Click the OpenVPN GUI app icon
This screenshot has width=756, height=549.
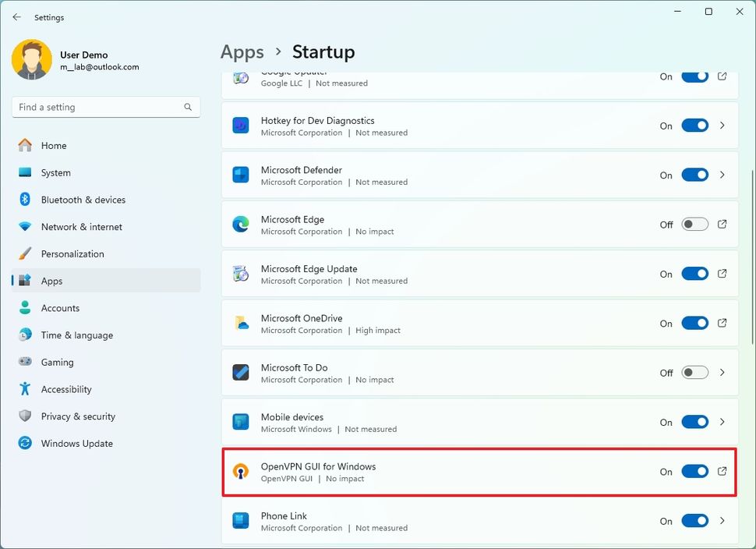click(241, 471)
